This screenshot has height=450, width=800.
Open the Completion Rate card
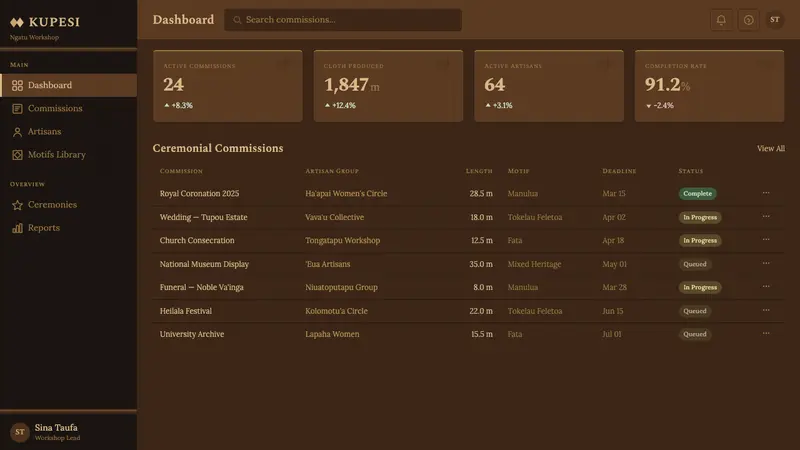[709, 86]
